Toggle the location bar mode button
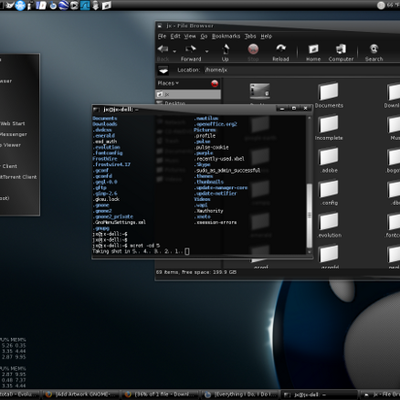This screenshot has width=400, height=400. point(163,70)
